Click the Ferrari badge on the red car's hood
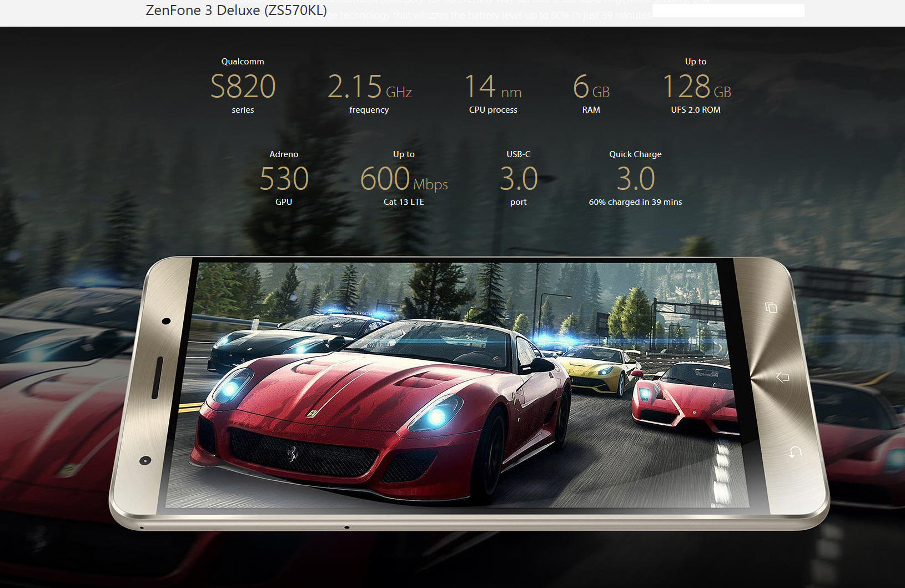The width and height of the screenshot is (905, 588). (x=313, y=413)
